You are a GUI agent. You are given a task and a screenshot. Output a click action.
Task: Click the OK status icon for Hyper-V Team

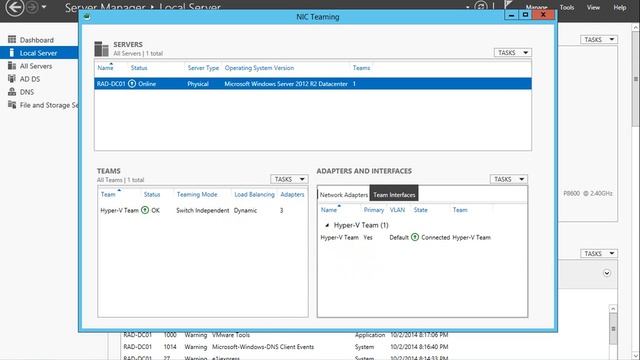(x=145, y=210)
